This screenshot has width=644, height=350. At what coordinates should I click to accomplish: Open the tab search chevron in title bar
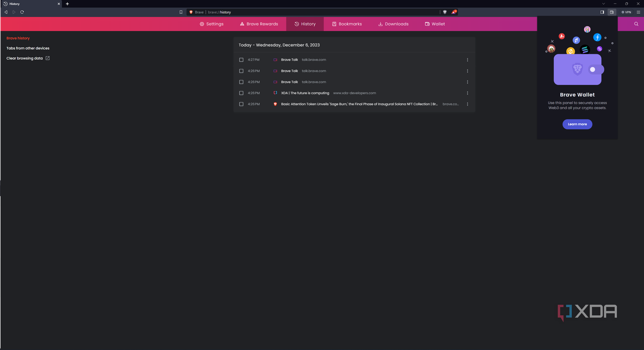(603, 4)
